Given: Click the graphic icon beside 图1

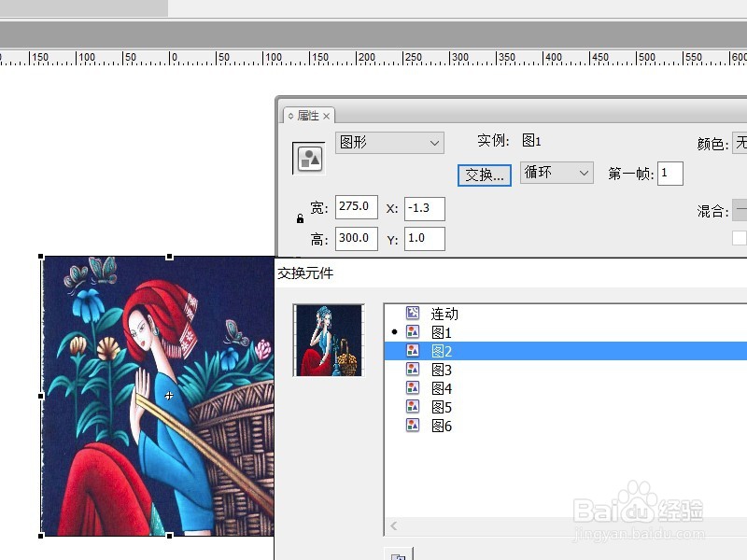Looking at the screenshot, I should pyautogui.click(x=413, y=331).
